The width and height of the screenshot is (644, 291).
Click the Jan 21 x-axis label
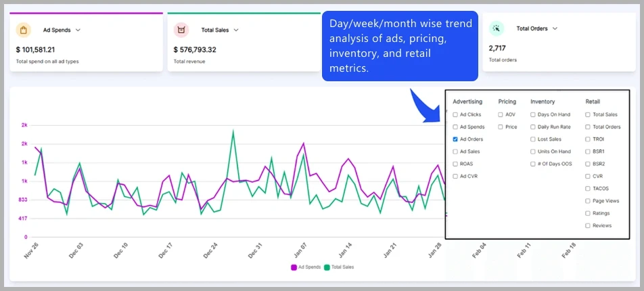click(x=390, y=250)
